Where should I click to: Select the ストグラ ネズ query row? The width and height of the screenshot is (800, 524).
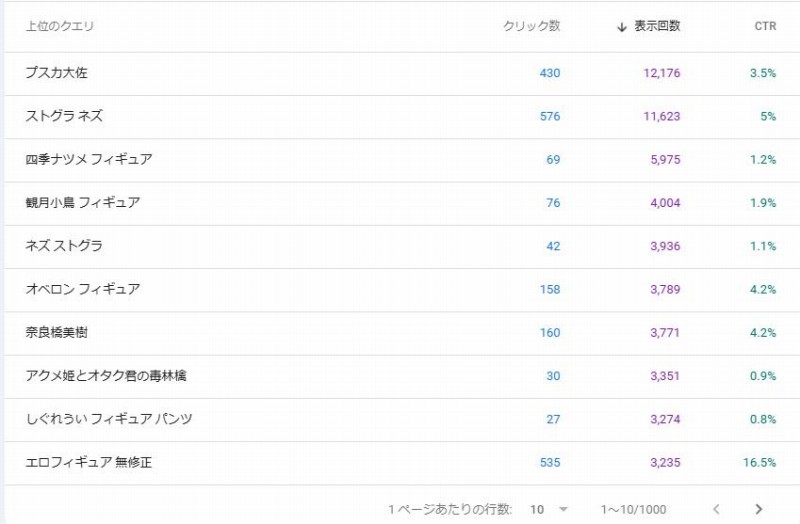(x=64, y=116)
